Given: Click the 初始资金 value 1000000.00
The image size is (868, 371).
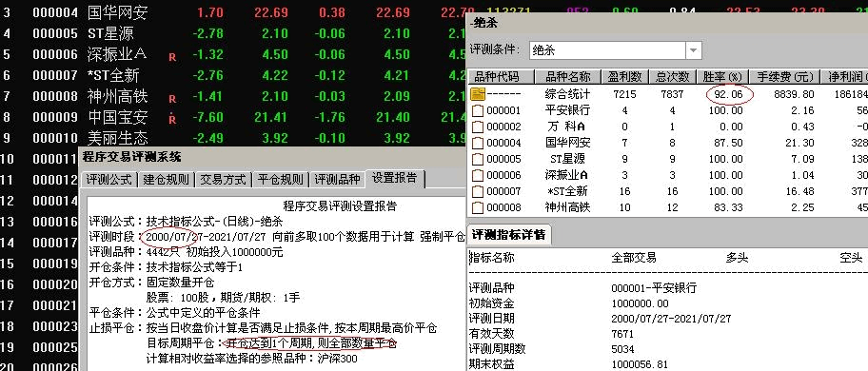Looking at the screenshot, I should [640, 303].
